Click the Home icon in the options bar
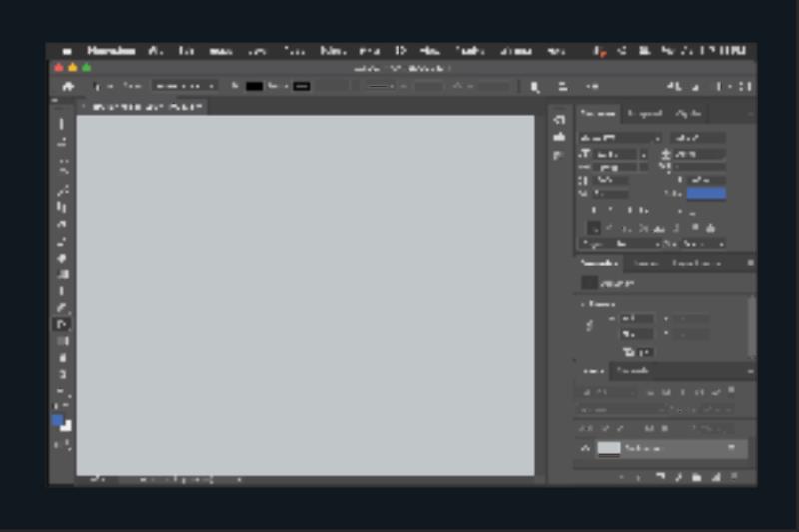This screenshot has height=532, width=799. (68, 86)
